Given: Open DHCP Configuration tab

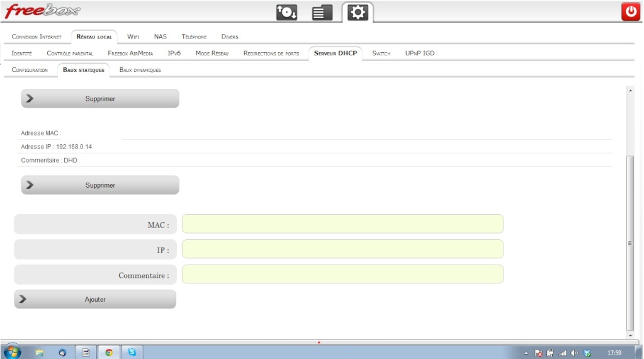Looking at the screenshot, I should [30, 70].
